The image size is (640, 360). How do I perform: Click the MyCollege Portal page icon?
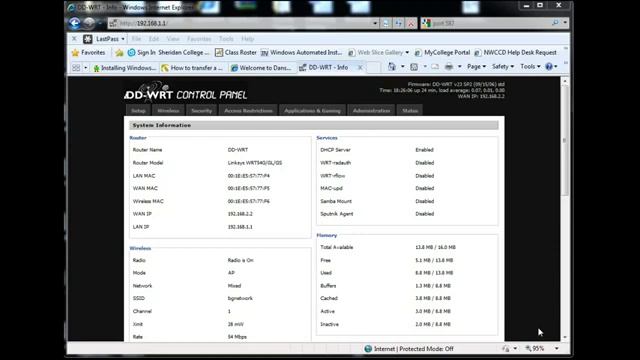click(418, 53)
